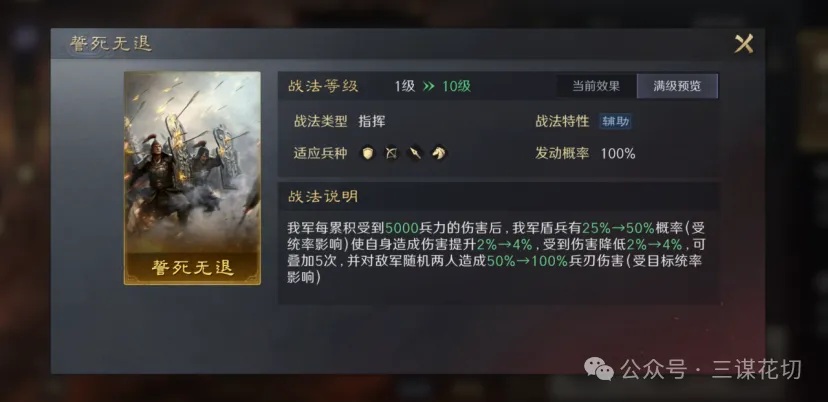Viewport: 828px width, 402px height.
Task: Select the 满级预览 tab
Action: click(677, 86)
